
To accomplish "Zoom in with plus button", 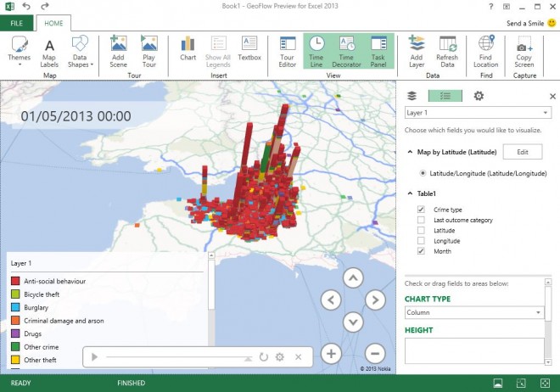I will (x=331, y=354).
